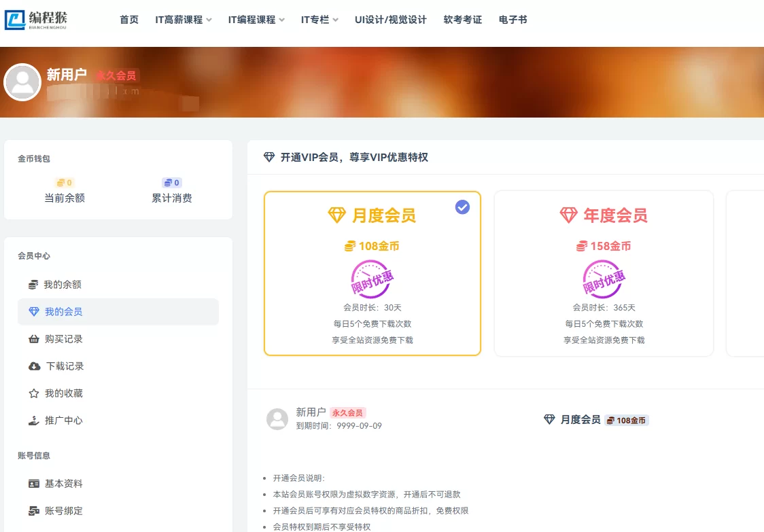The image size is (764, 532).
Task: Click the blue coin icon above 累计消费
Action: click(168, 183)
